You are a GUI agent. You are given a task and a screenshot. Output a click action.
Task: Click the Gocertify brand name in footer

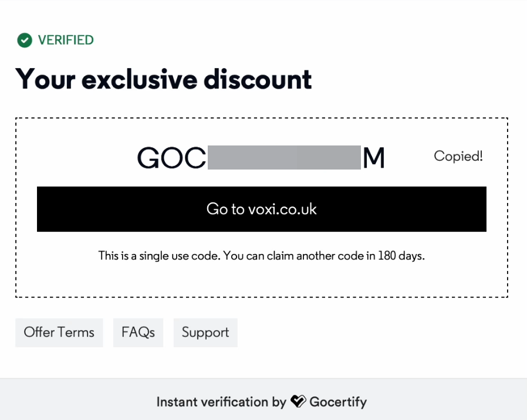338,402
